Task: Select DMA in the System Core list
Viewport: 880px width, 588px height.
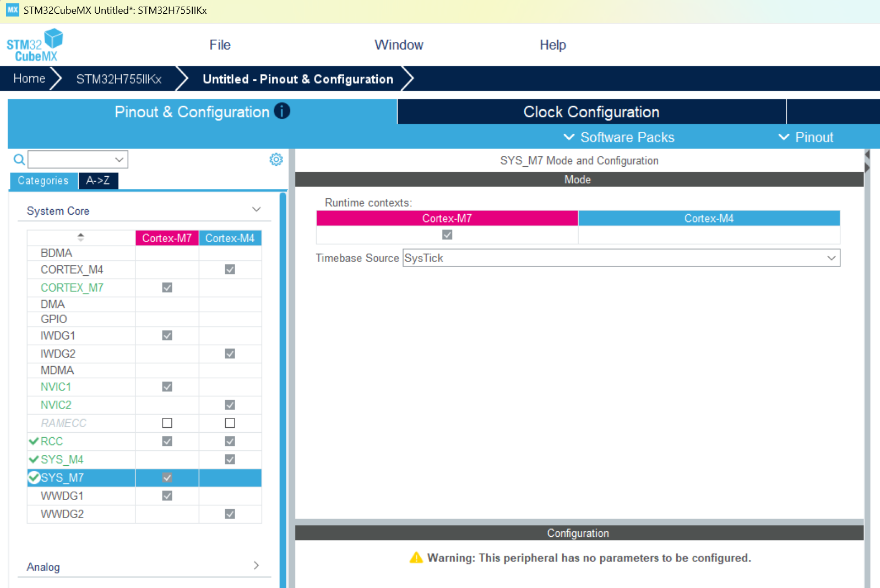Action: tap(52, 304)
